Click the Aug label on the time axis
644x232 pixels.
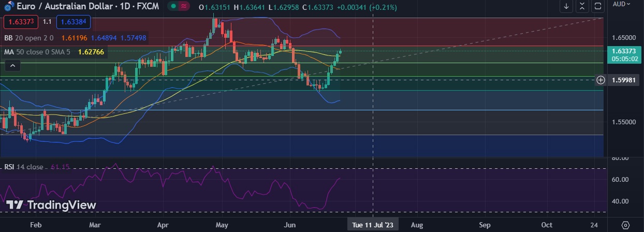[417, 225]
